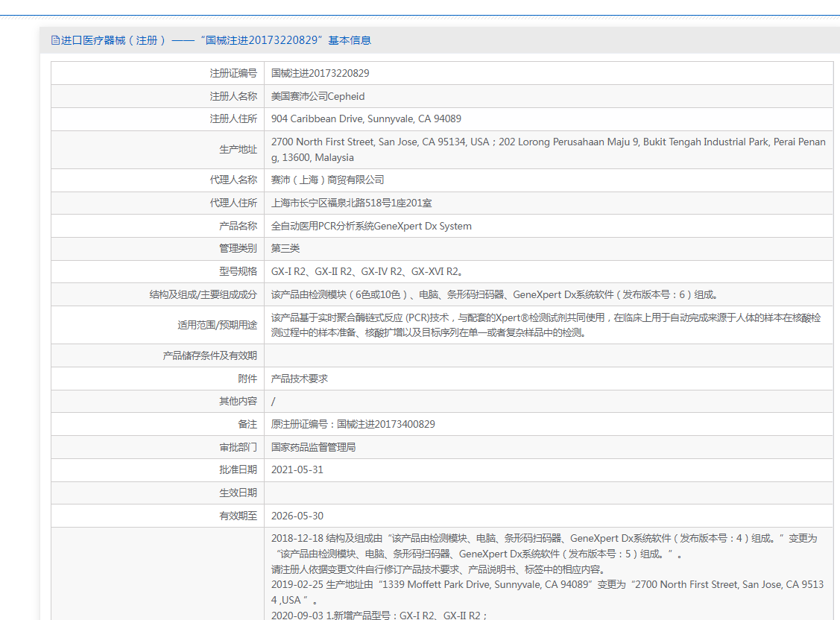Click the document icon beside the page title
Image resolution: width=840 pixels, height=620 pixels.
(55, 40)
